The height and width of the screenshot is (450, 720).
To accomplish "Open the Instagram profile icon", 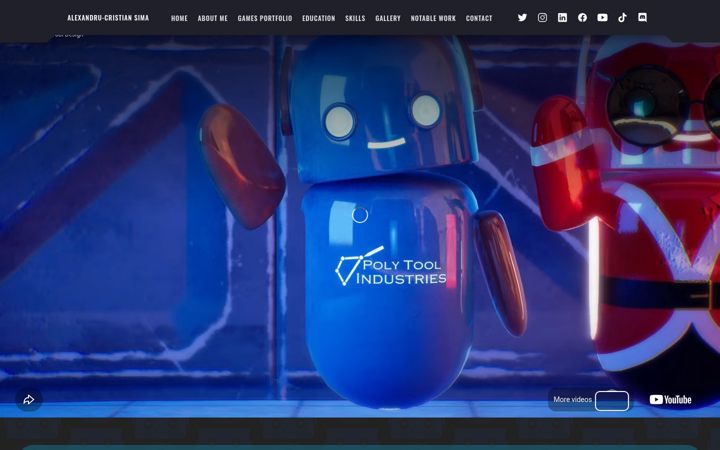I will [542, 17].
